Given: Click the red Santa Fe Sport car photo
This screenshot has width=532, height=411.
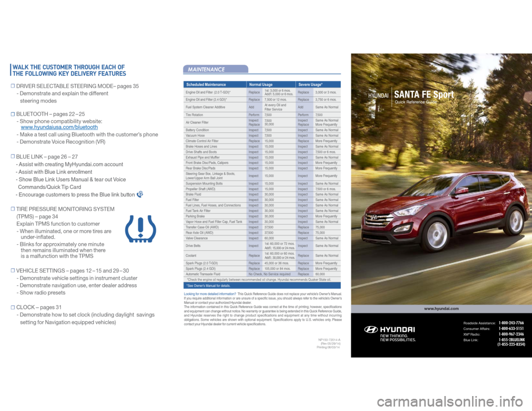Looking at the screenshot, I should point(445,211).
